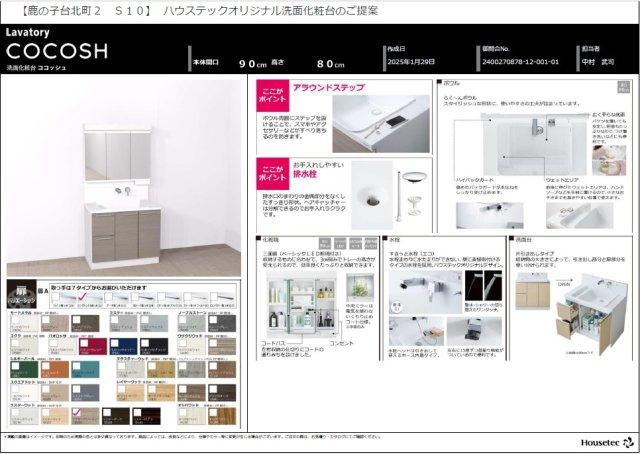Click the COCOSH logo text
The height and width of the screenshot is (454, 640).
click(57, 51)
